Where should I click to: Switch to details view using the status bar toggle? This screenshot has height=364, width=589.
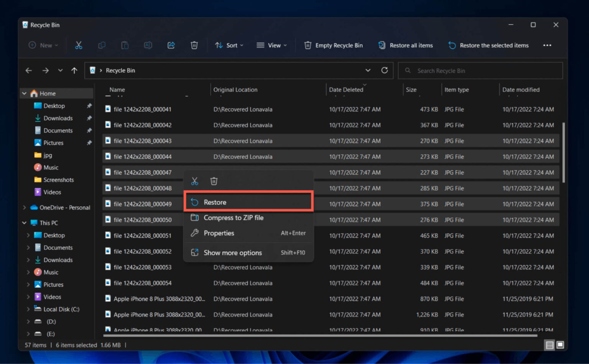point(550,345)
